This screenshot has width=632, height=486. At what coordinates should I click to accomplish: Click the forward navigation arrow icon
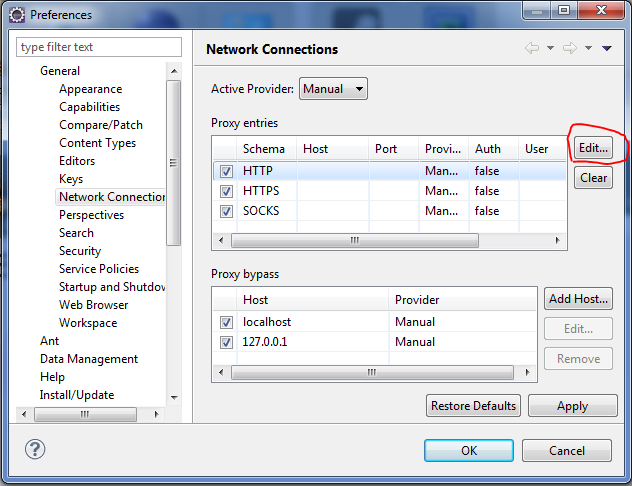pyautogui.click(x=570, y=49)
